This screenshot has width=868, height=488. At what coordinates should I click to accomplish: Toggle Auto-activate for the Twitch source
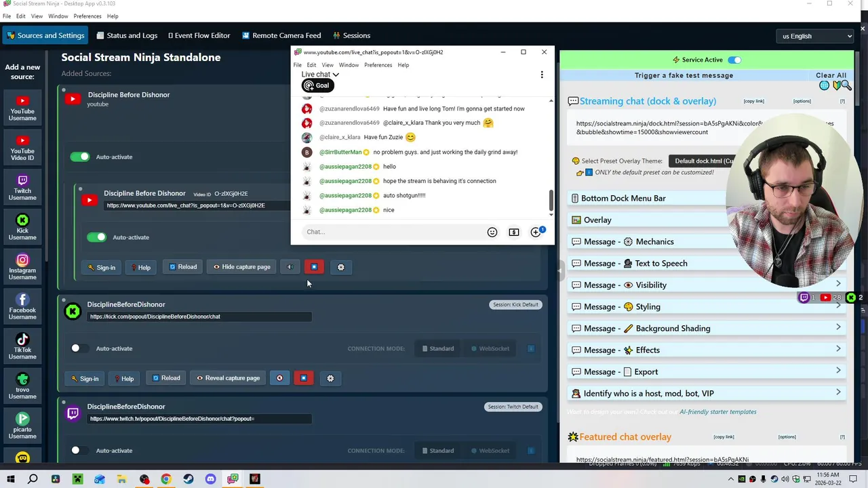pos(79,450)
